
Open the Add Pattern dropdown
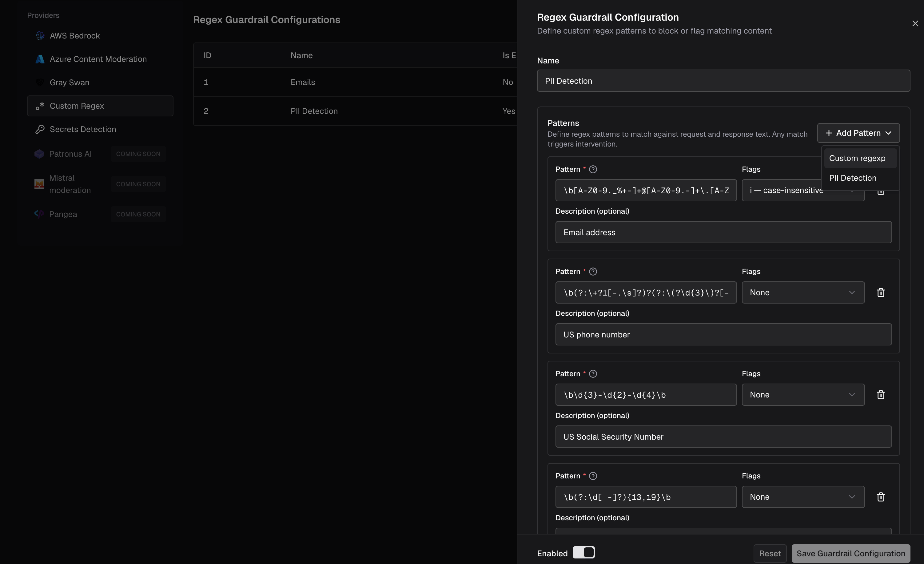coord(858,133)
